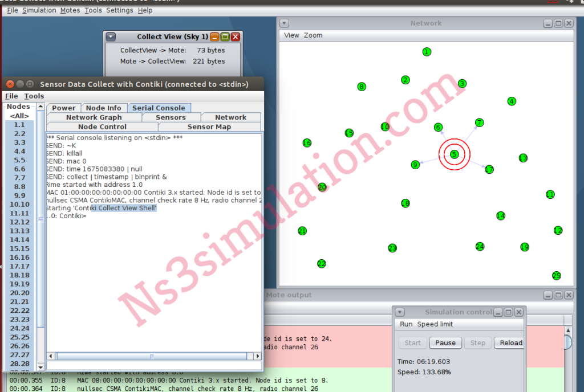The height and width of the screenshot is (392, 584).
Task: Switch to the Node Control tab
Action: [x=103, y=127]
